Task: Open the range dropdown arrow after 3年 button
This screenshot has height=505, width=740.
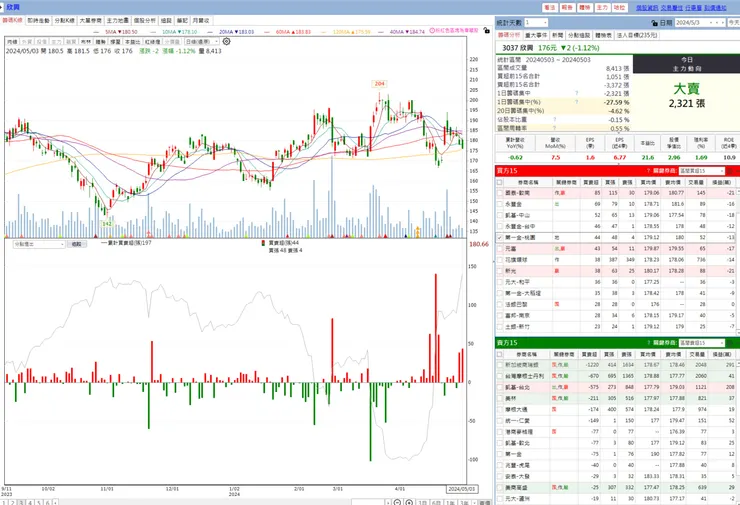Action: pyautogui.click(x=474, y=503)
